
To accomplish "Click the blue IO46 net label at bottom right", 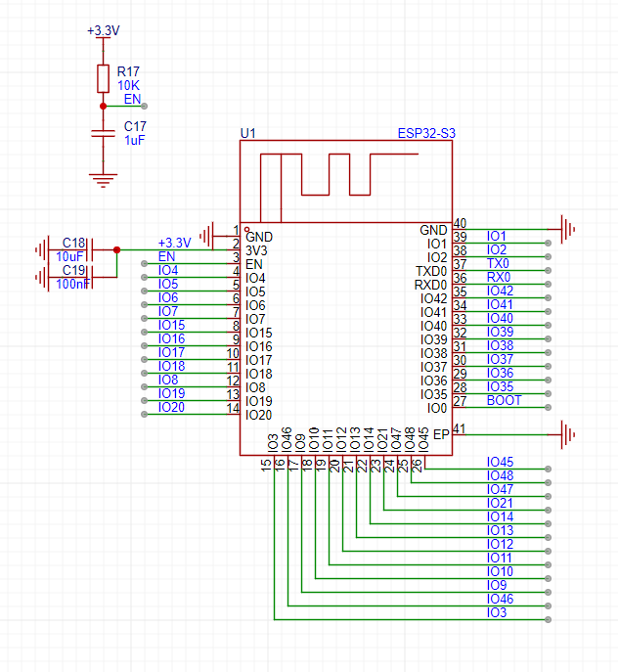I will pos(500,599).
